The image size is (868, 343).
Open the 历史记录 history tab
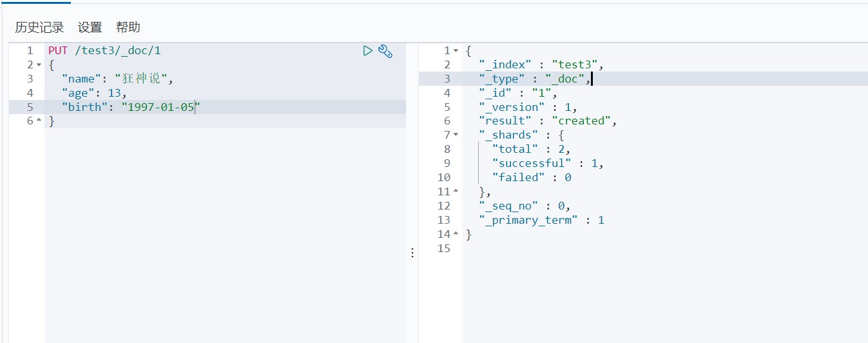[x=39, y=27]
